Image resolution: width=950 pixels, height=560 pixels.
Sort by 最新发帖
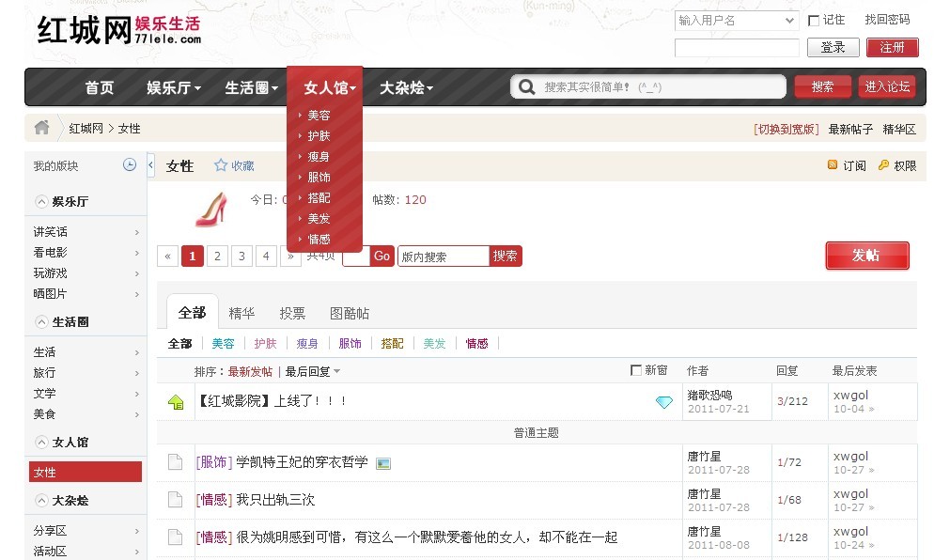pyautogui.click(x=250, y=371)
